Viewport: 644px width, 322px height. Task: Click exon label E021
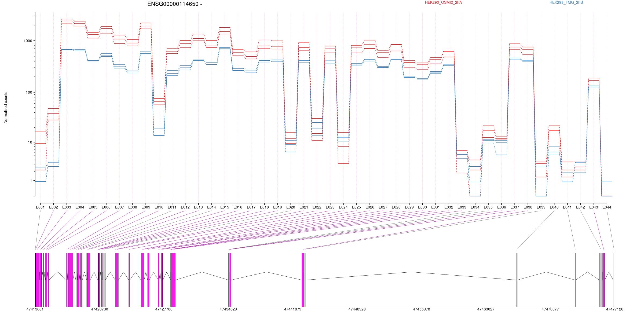(x=304, y=207)
